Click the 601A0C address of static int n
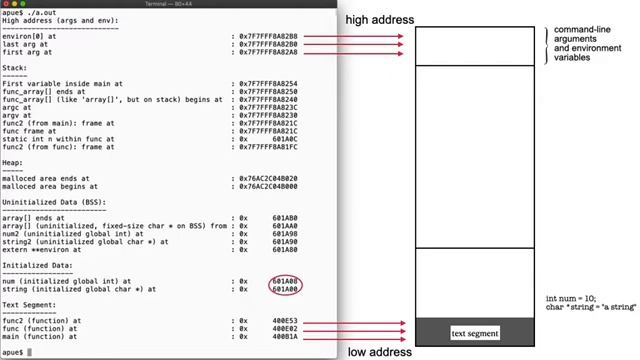The height and width of the screenshot is (360, 640). [x=285, y=139]
